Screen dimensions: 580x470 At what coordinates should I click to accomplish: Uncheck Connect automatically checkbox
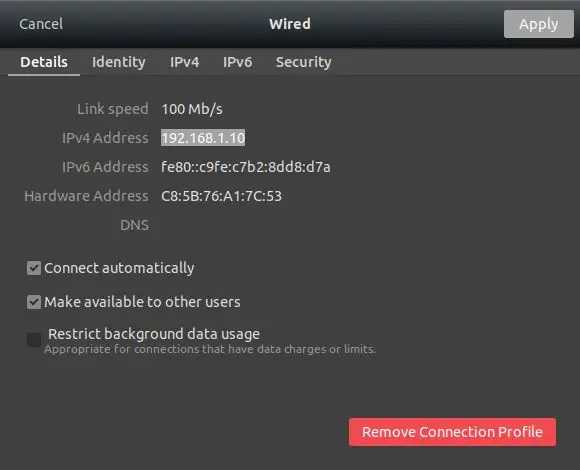[x=34, y=268]
